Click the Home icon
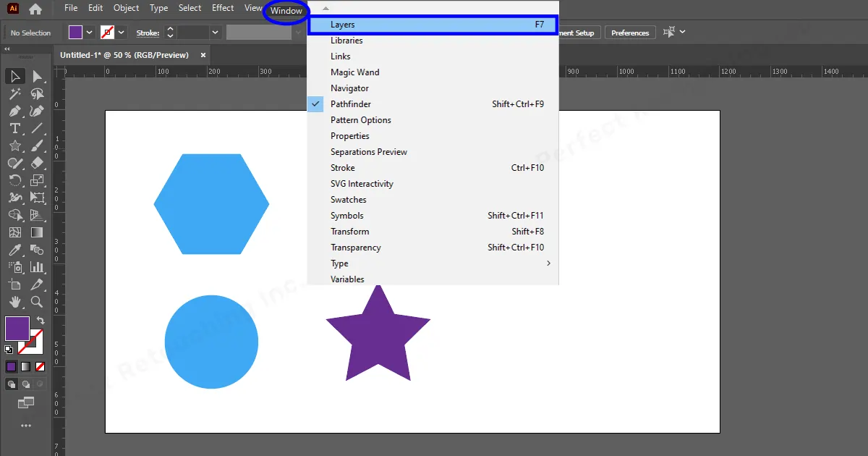 click(x=35, y=9)
